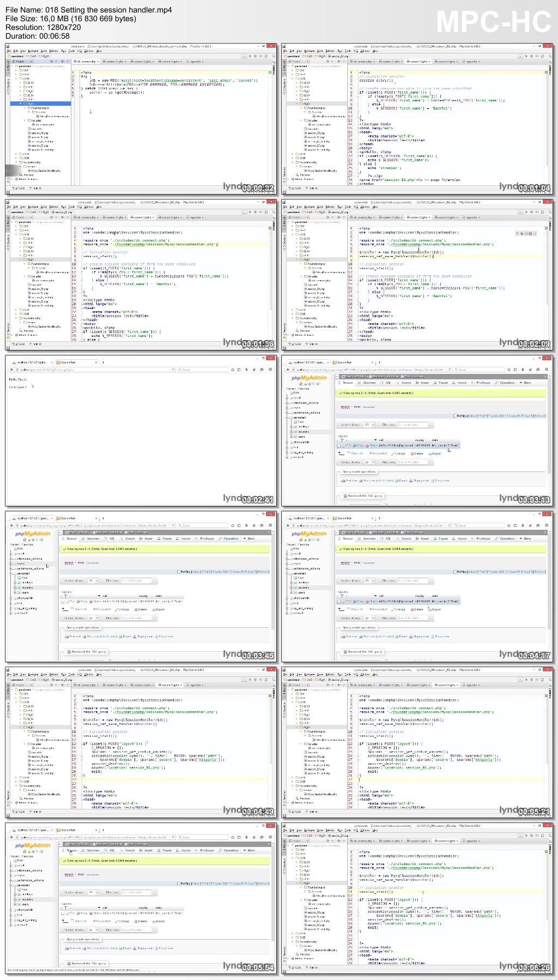The width and height of the screenshot is (558, 980).
Task: Open upper Number of rows dropdown, 00:03:13 frame
Action: [369, 425]
